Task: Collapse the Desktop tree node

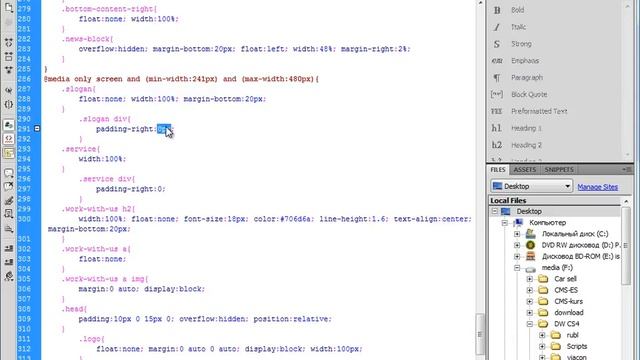Action: click(x=495, y=211)
